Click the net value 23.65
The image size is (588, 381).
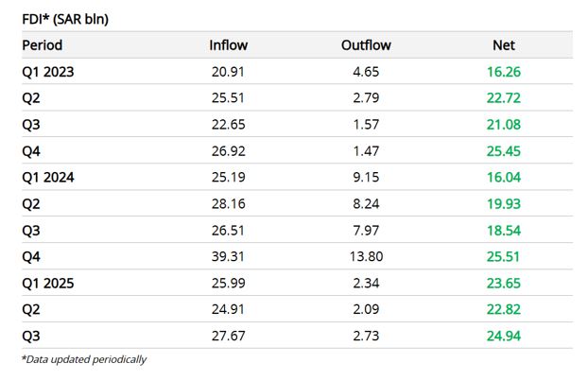pos(504,283)
